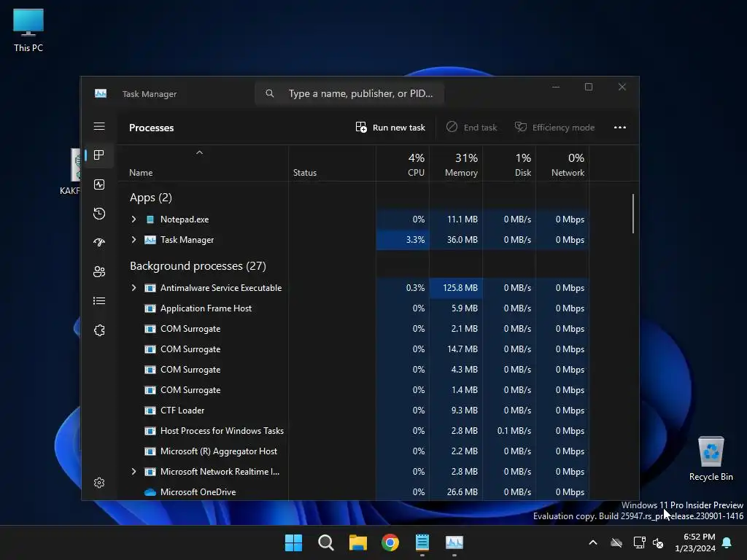Open the Startup apps sidebar icon
Screen dimensions: 747x560
(99, 242)
